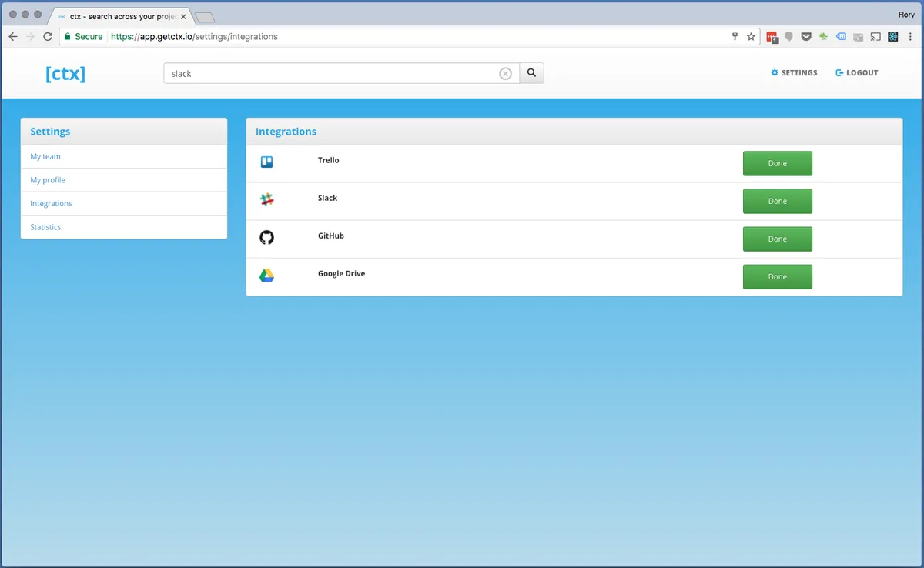Open the Slack logo icon

266,199
